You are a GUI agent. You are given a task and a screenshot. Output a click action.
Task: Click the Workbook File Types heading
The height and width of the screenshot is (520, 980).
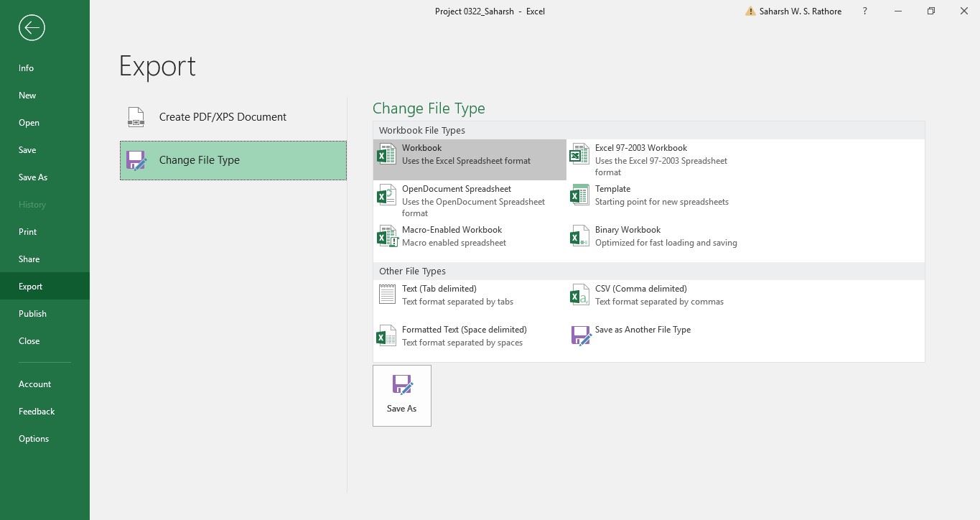[421, 131]
